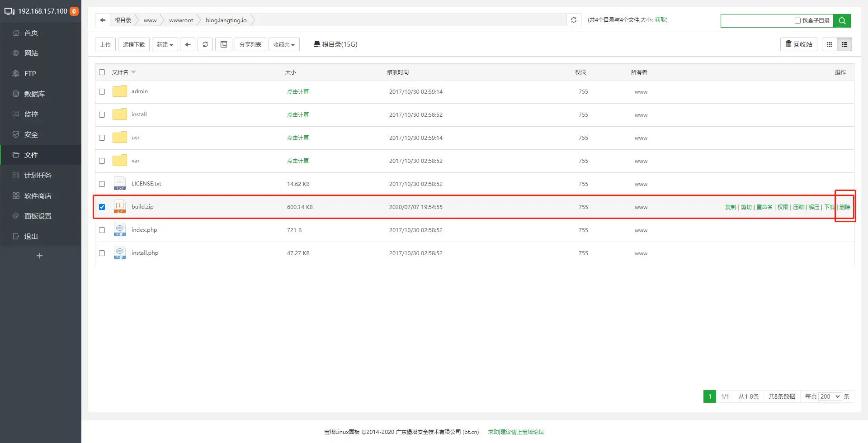Switch to list view icon
The image size is (868, 443).
pyautogui.click(x=844, y=44)
